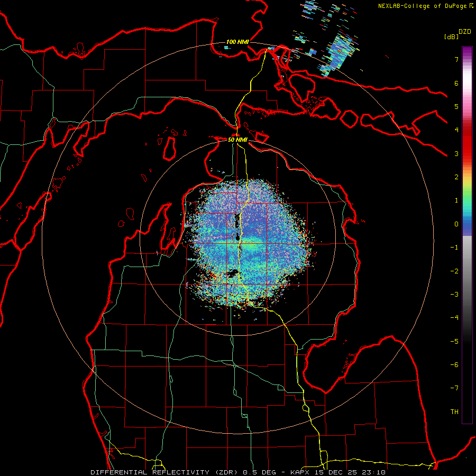476x476 pixels.
Task: Click the 3 value on the color scale
Action: pyautogui.click(x=456, y=153)
